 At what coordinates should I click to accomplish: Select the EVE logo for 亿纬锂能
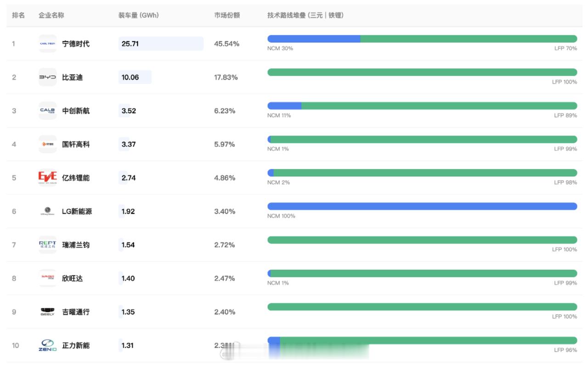[x=47, y=178]
